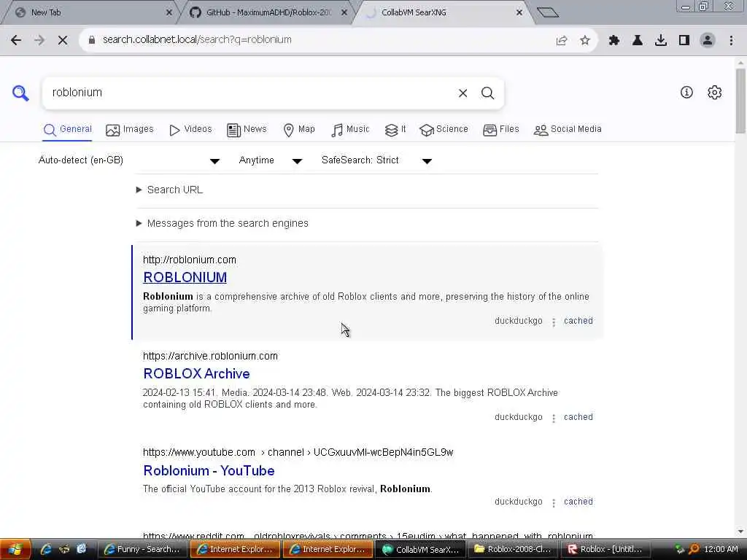Switch to the Files category
747x560 pixels.
(x=500, y=130)
